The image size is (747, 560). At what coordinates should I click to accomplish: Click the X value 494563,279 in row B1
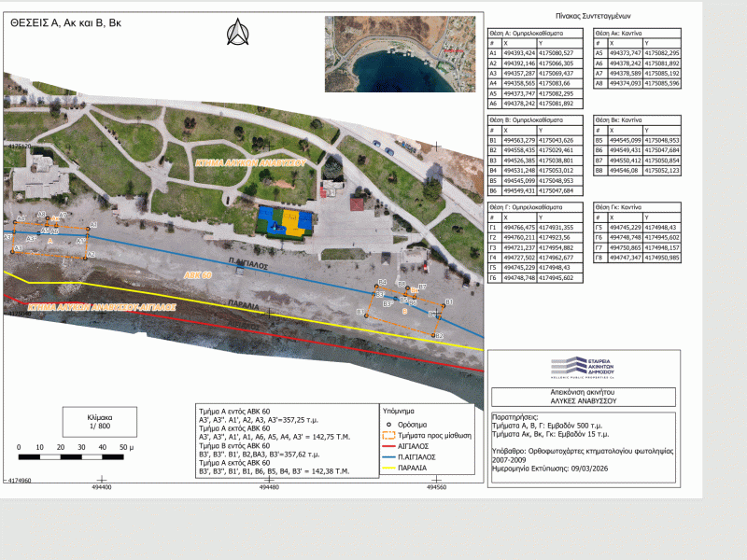(519, 141)
